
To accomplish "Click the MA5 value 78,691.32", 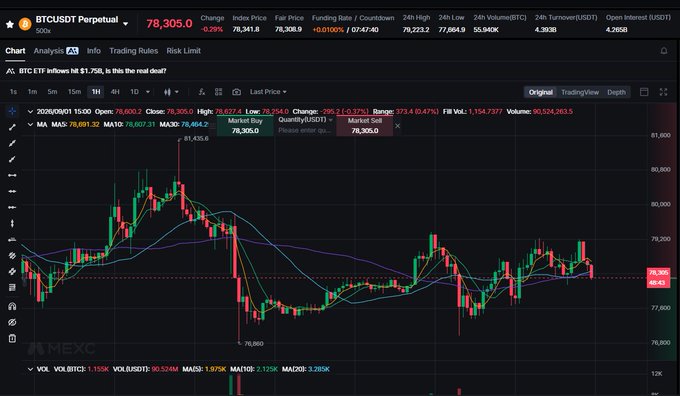I will coord(84,124).
